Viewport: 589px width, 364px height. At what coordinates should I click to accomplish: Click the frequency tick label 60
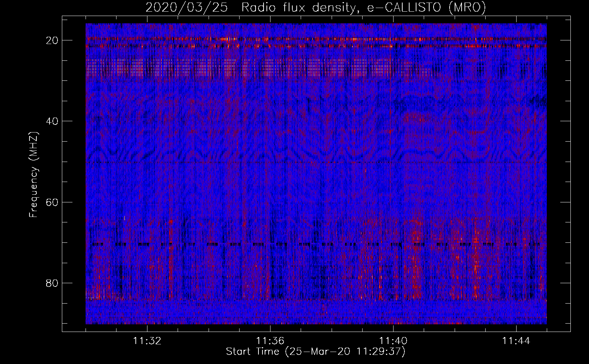tap(52, 202)
